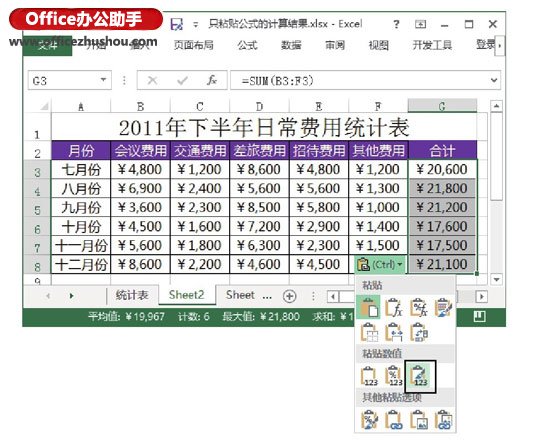Go to next sheet with arrow
Image resolution: width=560 pixels, height=441 pixels.
click(x=71, y=296)
